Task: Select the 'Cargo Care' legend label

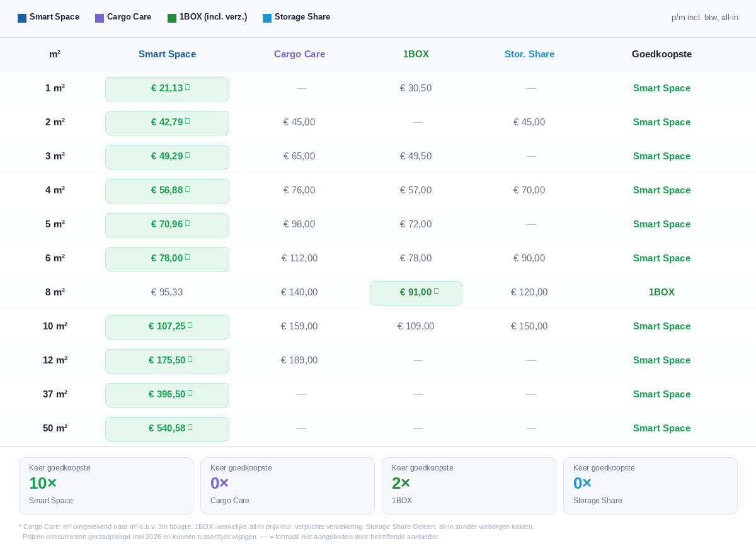Action: coord(129,17)
